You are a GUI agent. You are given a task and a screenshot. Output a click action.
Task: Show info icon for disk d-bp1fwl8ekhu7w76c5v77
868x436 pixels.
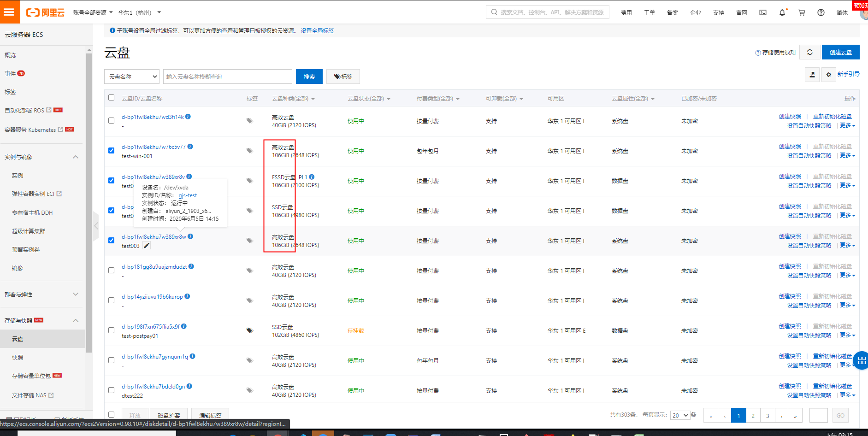[x=190, y=147]
